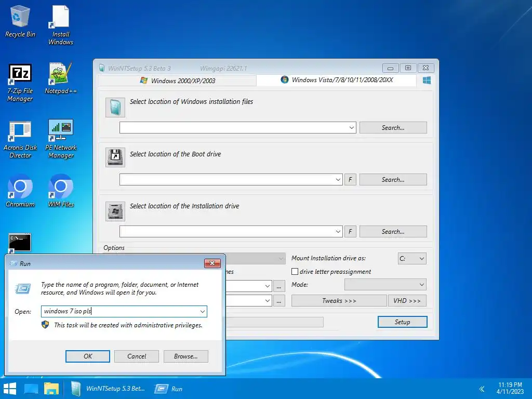Viewport: 532px width, 399px height.
Task: Click the F button for Boot drive
Action: click(x=350, y=179)
